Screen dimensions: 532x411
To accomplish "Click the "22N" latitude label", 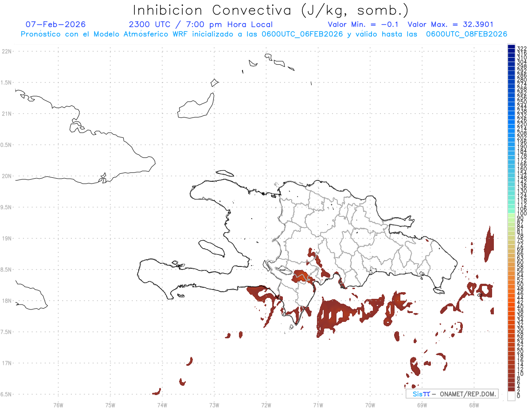I will 7,51.
